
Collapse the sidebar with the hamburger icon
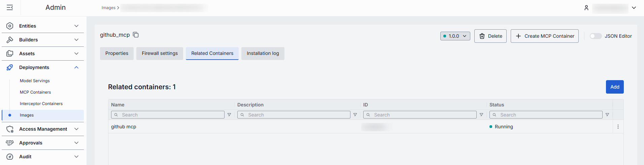tap(10, 7)
